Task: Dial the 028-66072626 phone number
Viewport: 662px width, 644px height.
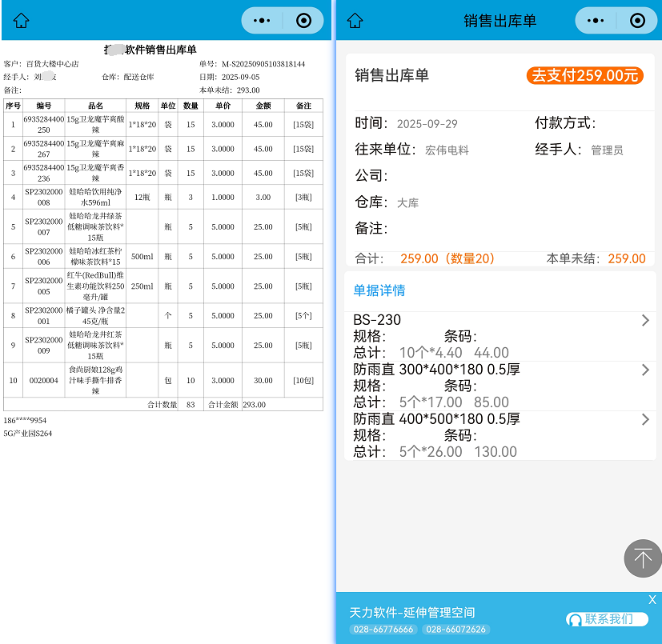Action: point(455,630)
